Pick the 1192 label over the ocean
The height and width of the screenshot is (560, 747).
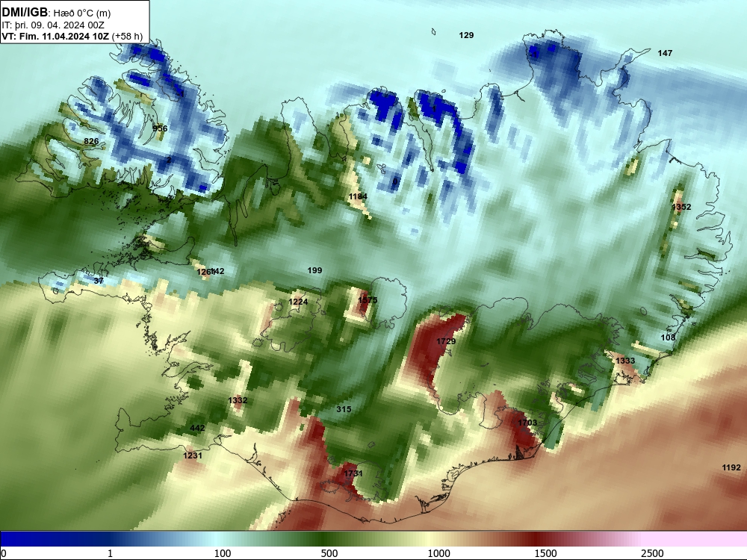(731, 467)
